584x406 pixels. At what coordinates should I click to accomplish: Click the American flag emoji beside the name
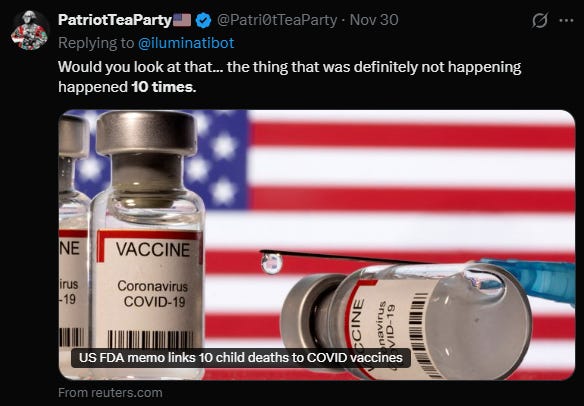click(182, 20)
